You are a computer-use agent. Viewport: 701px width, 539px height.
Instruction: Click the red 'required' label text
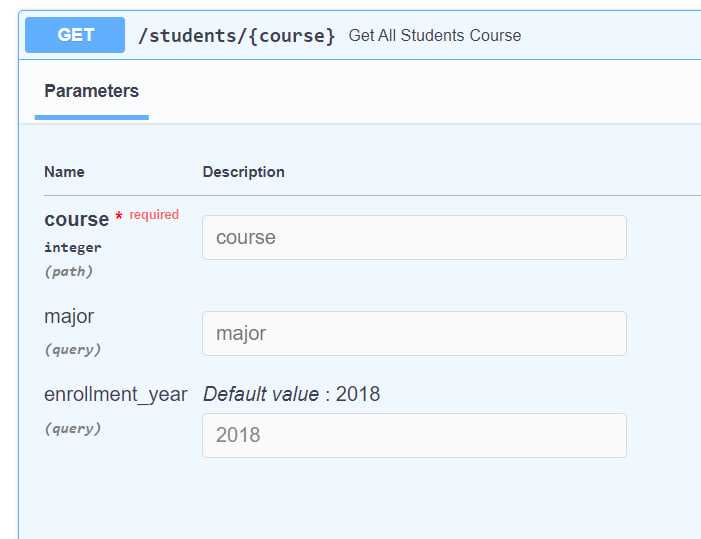[154, 215]
